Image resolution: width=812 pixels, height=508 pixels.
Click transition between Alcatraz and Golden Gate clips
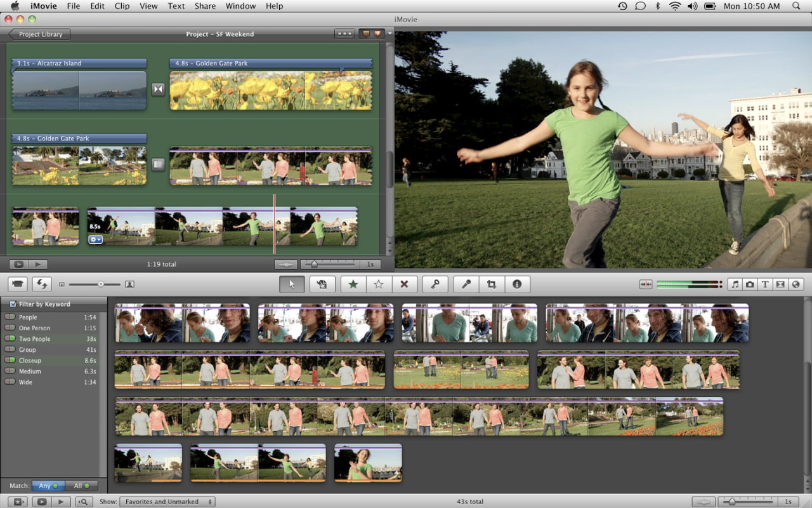point(158,90)
